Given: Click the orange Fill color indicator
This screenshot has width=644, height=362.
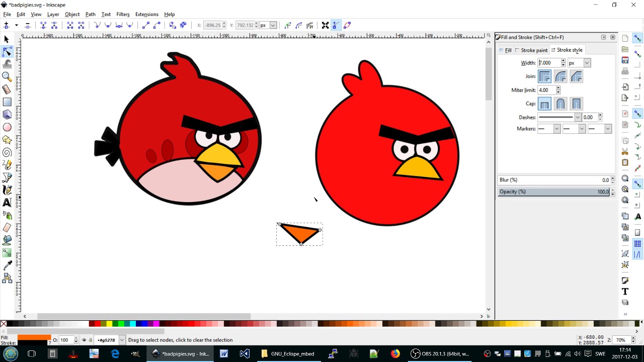Looking at the screenshot, I should click(34, 337).
